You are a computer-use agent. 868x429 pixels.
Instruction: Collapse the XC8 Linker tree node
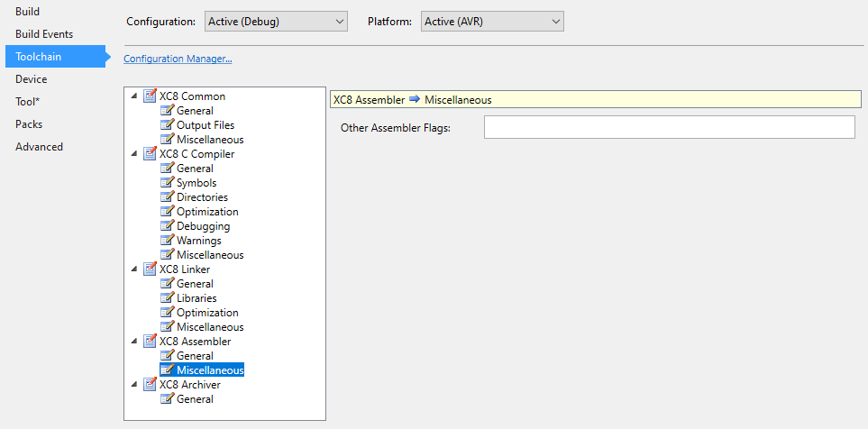(x=134, y=269)
